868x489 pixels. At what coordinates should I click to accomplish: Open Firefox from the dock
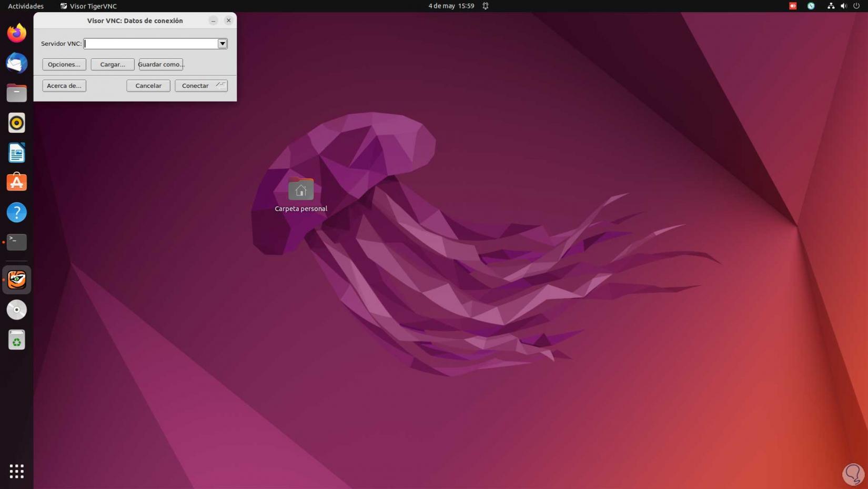tap(17, 33)
